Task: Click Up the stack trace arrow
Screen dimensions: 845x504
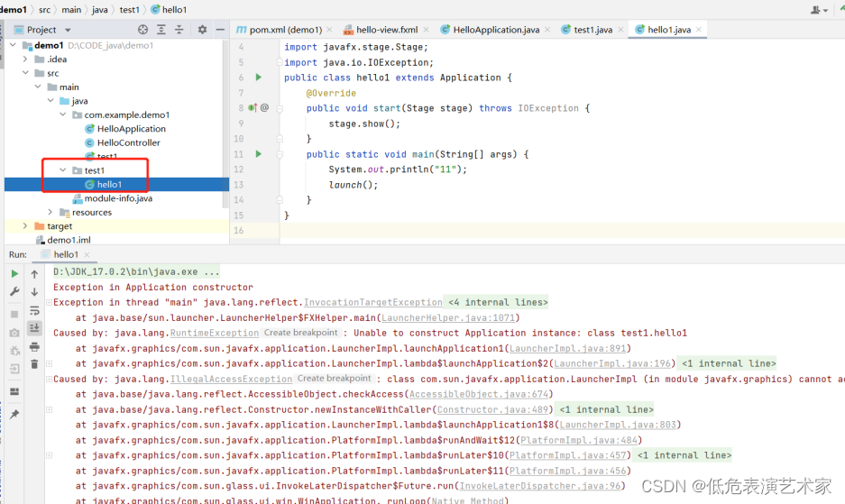Action: [x=34, y=274]
